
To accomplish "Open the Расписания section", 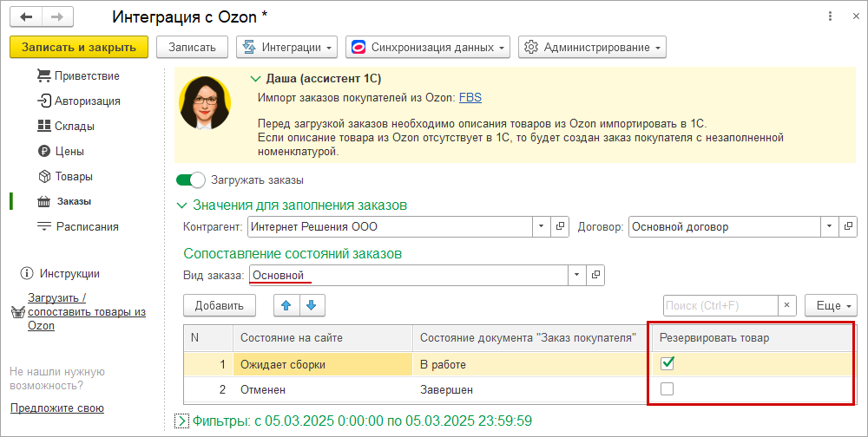I will tap(77, 226).
